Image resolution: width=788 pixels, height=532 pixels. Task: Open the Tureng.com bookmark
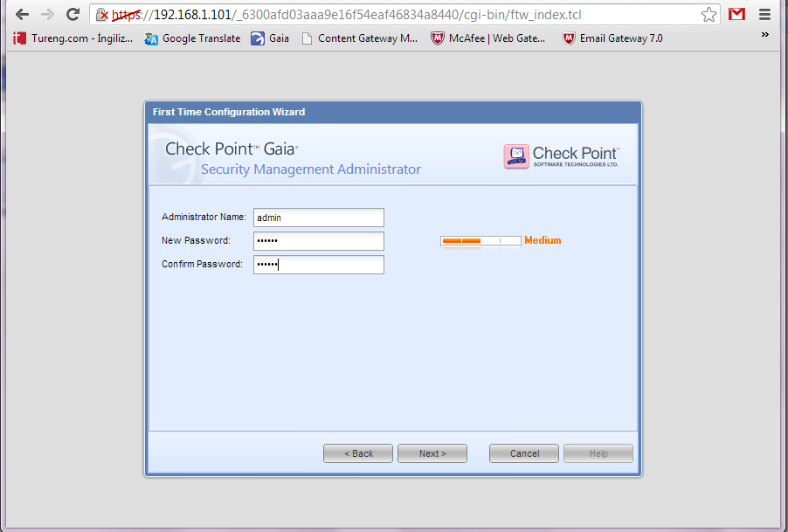click(x=73, y=38)
